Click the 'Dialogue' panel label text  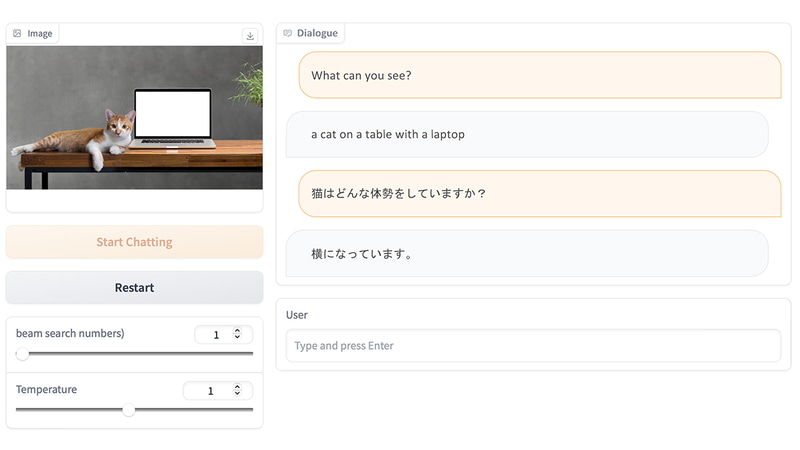coord(317,33)
